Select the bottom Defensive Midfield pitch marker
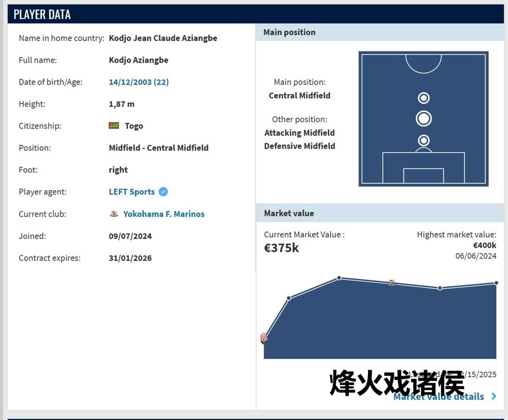The width and height of the screenshot is (508, 420). pyautogui.click(x=423, y=140)
